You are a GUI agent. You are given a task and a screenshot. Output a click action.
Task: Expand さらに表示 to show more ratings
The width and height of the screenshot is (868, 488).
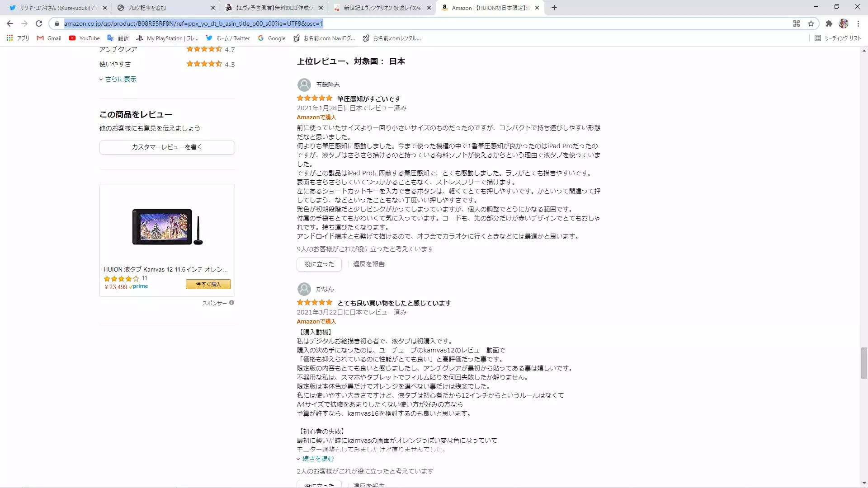(118, 79)
